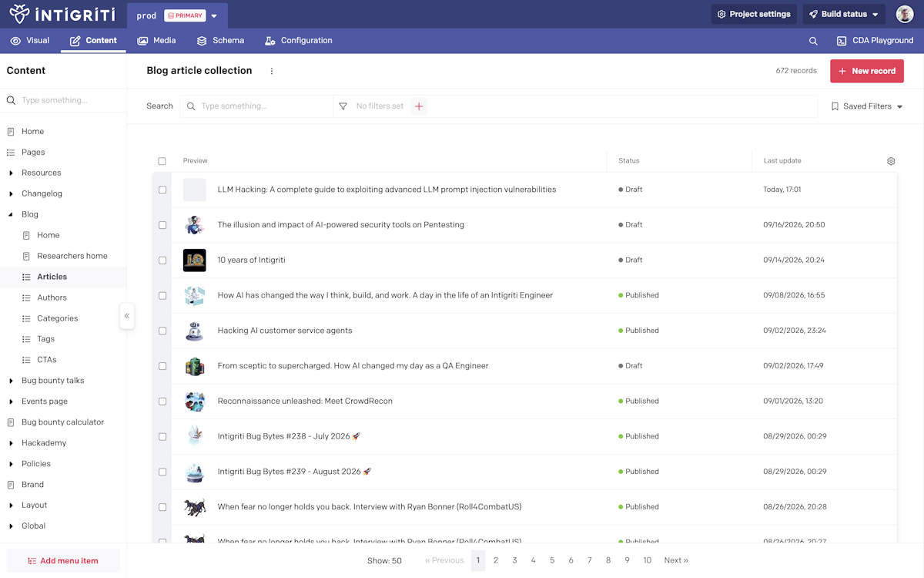
Task: Check How AI has changed row checkbox
Action: point(162,295)
